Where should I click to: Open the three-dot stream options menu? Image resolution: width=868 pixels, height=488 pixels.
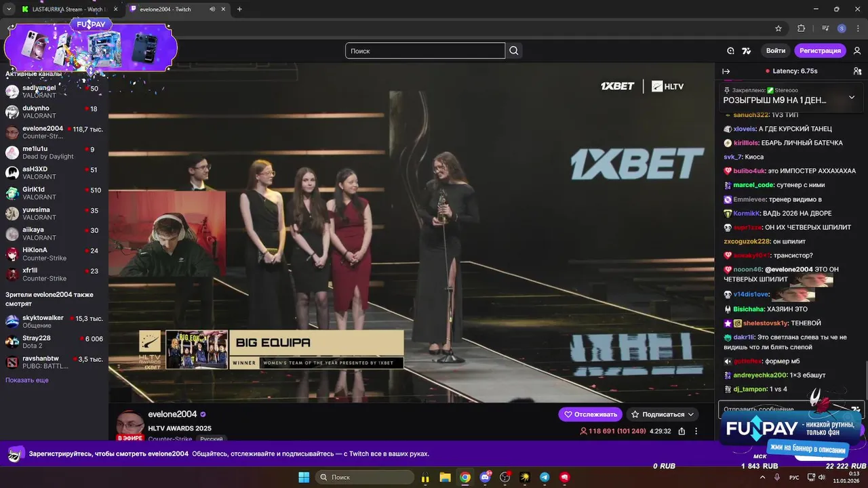click(x=696, y=431)
